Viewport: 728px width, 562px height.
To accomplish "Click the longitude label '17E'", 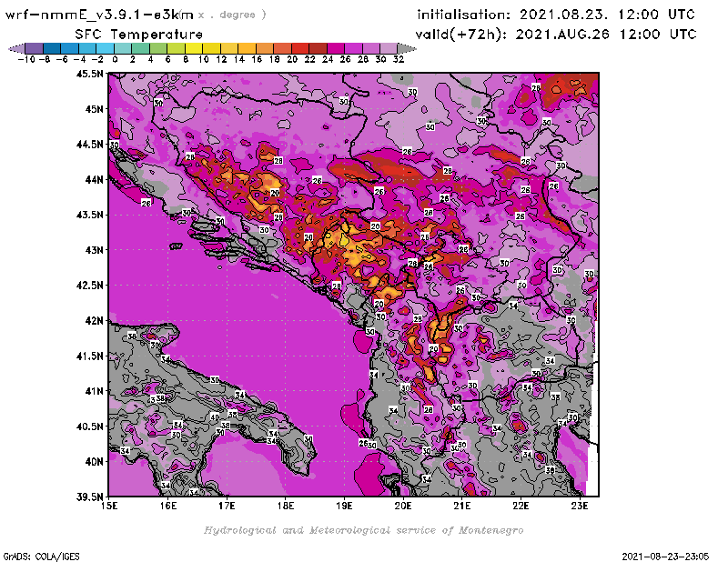I will click(227, 506).
